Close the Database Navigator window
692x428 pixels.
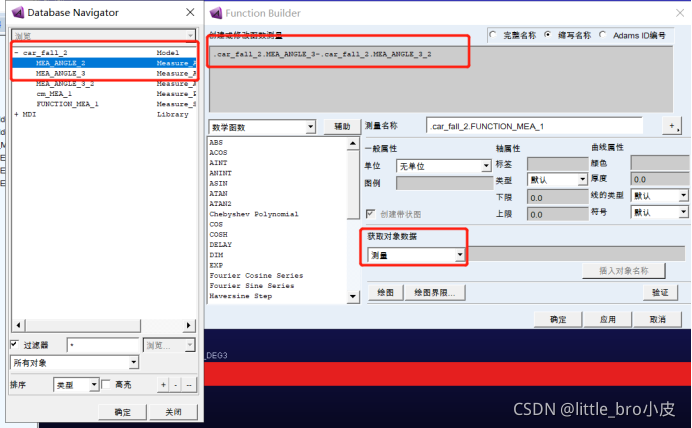[x=190, y=12]
